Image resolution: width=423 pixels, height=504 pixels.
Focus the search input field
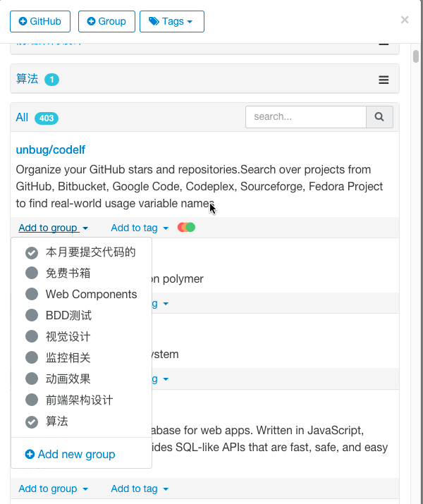coord(305,117)
